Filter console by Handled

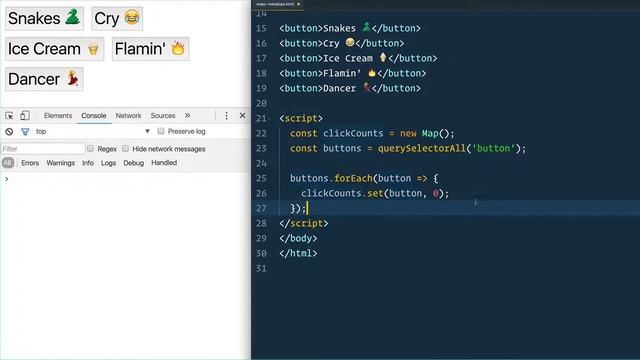tap(164, 163)
